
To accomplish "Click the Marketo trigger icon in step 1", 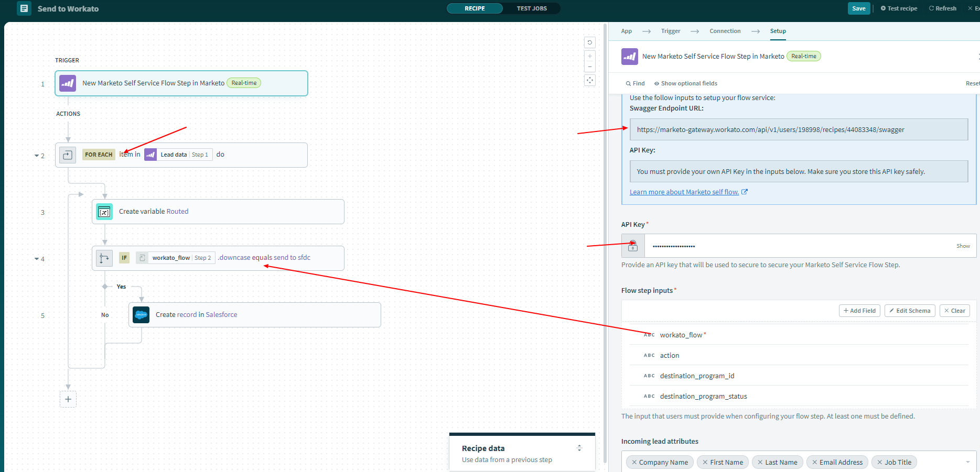I will click(68, 83).
